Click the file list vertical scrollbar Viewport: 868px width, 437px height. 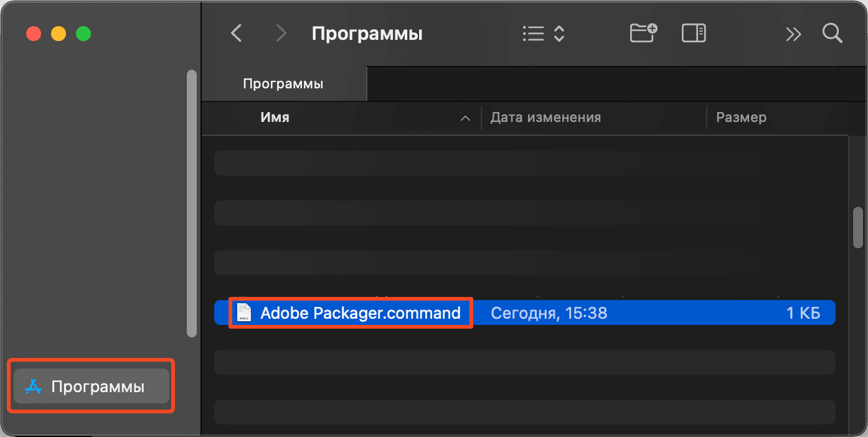click(858, 227)
